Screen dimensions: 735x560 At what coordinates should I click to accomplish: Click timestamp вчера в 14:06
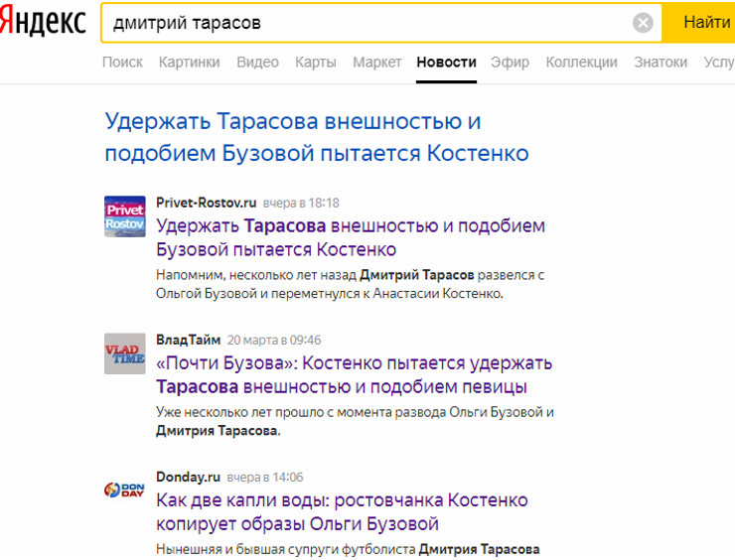point(265,477)
